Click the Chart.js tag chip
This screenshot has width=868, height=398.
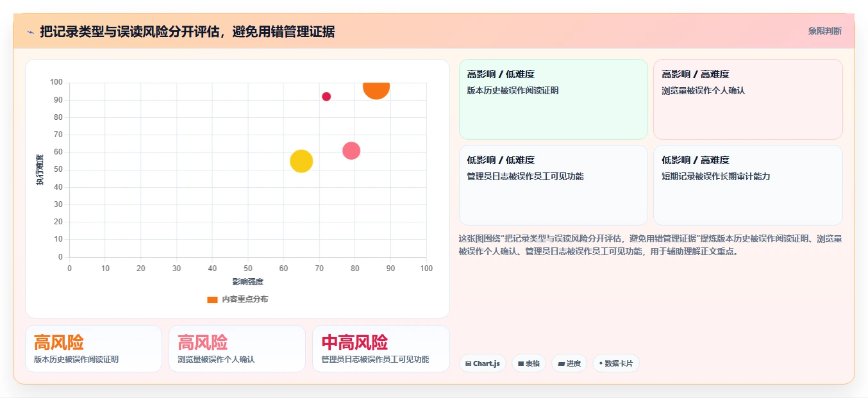pos(482,363)
